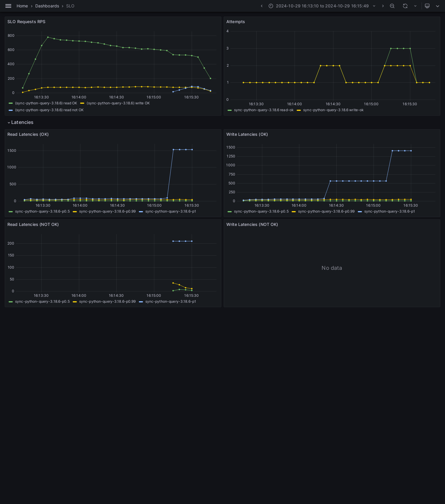Viewport: 445px width, 504px height.
Task: Toggle p0.99 series in Read Latencies (OK)
Action: click(x=107, y=211)
